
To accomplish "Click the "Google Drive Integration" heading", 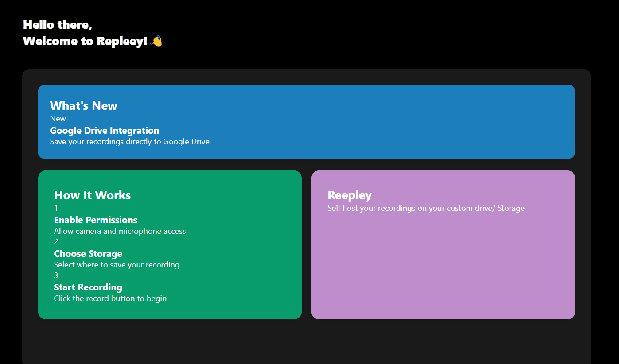I will [104, 131].
